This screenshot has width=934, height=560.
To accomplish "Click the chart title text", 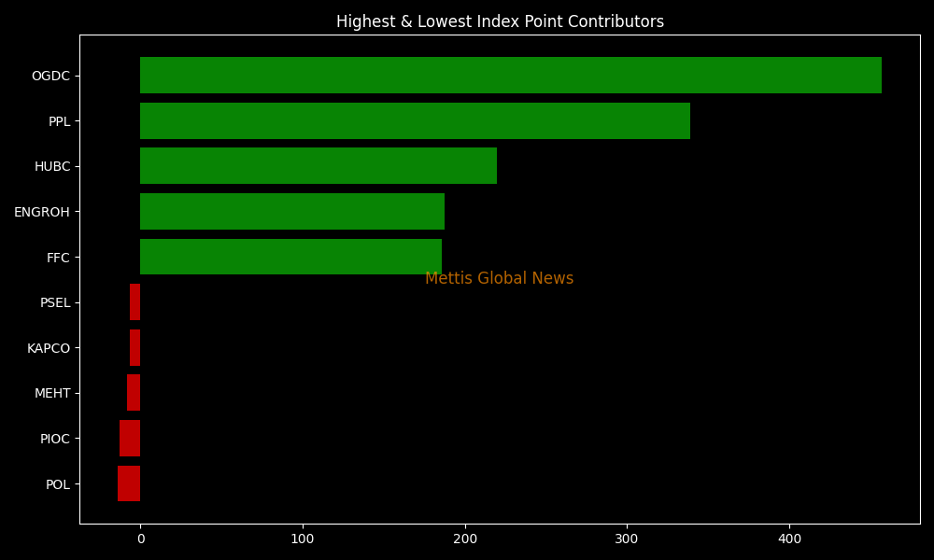I will (500, 21).
